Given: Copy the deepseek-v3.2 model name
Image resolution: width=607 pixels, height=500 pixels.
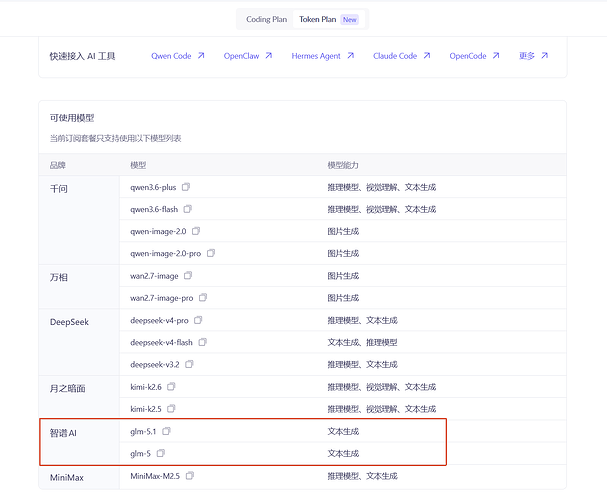Looking at the screenshot, I should [189, 364].
